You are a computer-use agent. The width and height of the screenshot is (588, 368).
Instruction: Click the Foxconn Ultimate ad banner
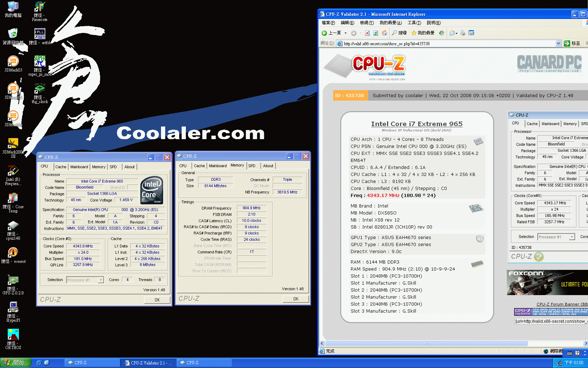(547, 282)
